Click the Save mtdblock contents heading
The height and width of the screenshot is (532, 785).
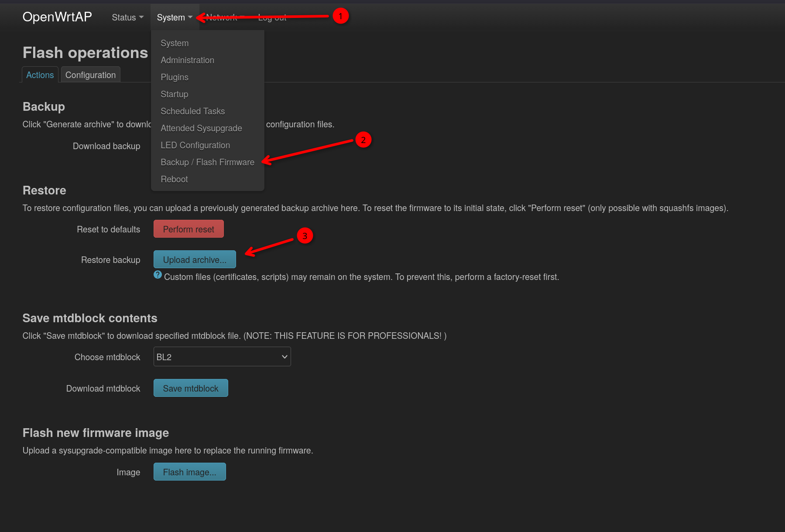(90, 318)
